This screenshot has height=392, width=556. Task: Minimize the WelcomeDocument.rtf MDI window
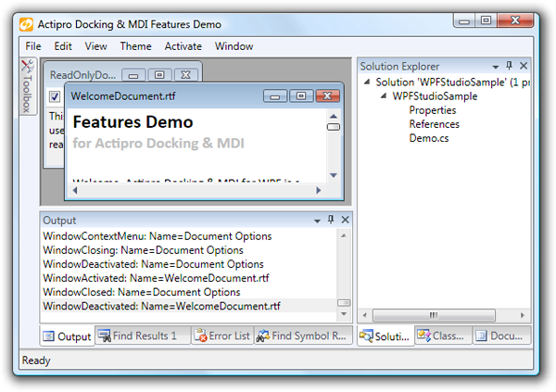coord(275,95)
